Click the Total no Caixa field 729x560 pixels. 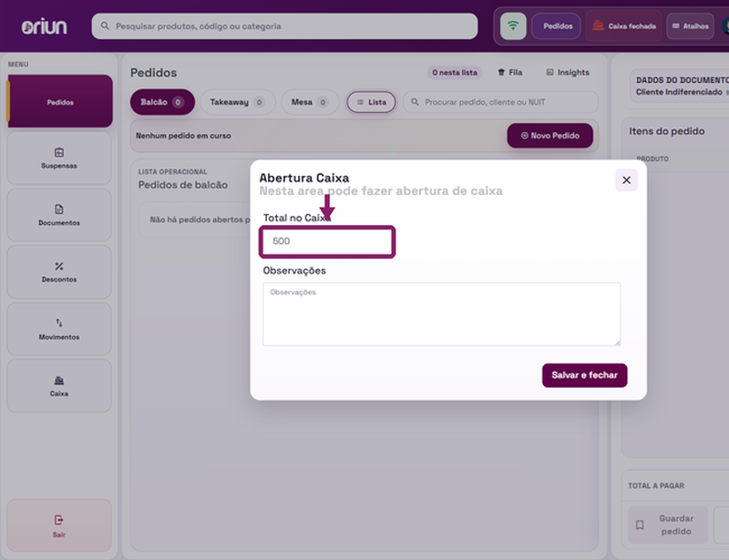327,241
